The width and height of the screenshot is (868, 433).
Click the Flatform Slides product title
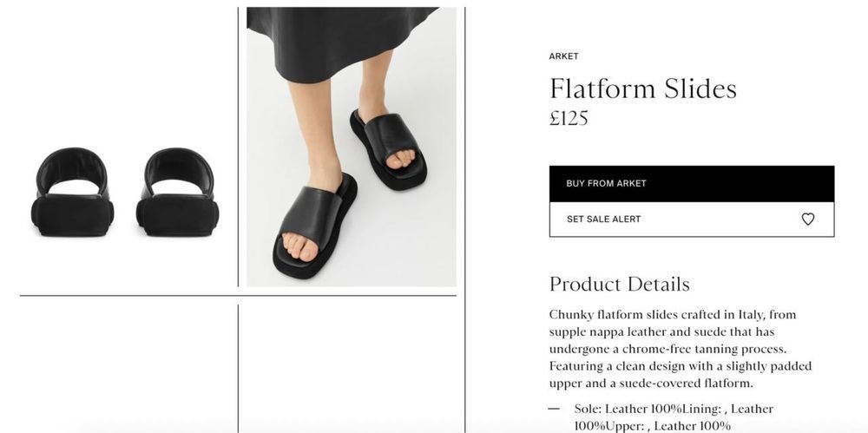(x=642, y=89)
